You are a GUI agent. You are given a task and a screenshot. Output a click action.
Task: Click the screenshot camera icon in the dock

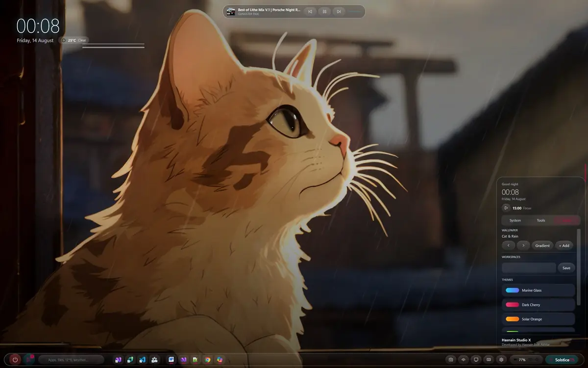(451, 360)
